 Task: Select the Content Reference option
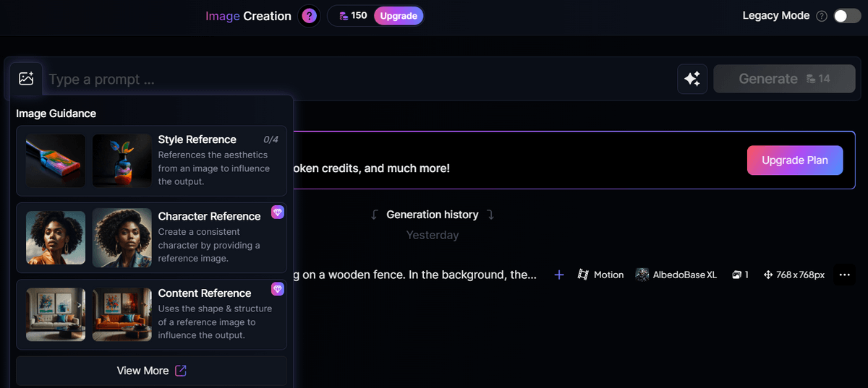point(151,314)
